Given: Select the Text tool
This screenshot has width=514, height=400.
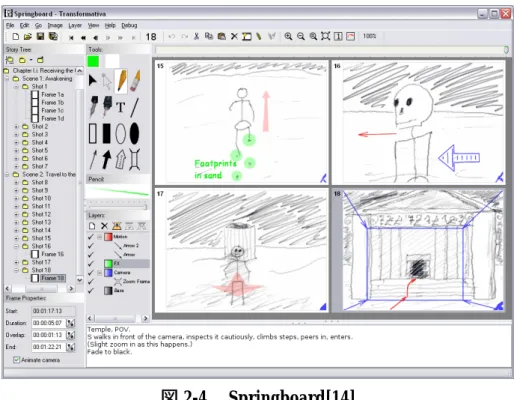Looking at the screenshot, I should coord(120,107).
